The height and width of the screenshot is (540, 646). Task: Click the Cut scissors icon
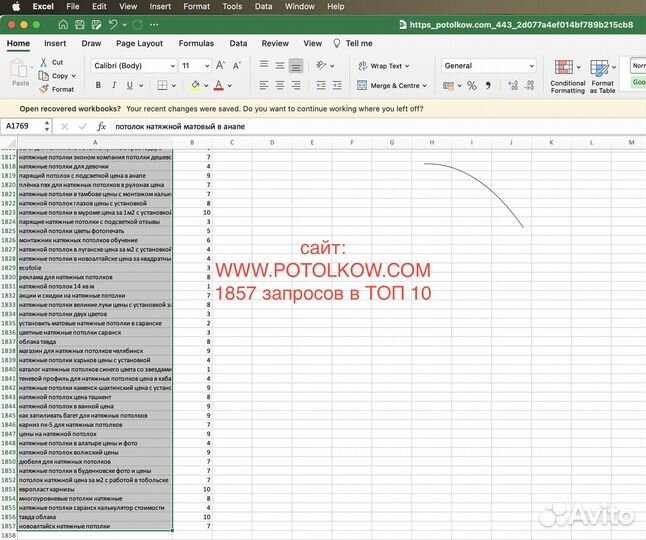coord(43,62)
